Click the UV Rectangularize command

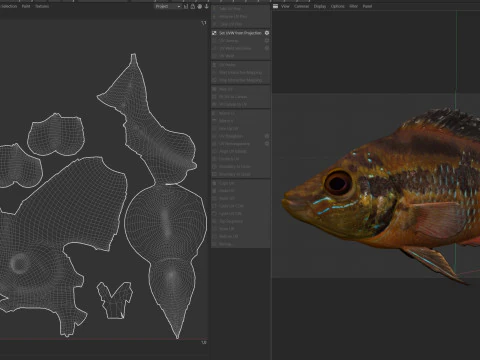[x=234, y=144]
